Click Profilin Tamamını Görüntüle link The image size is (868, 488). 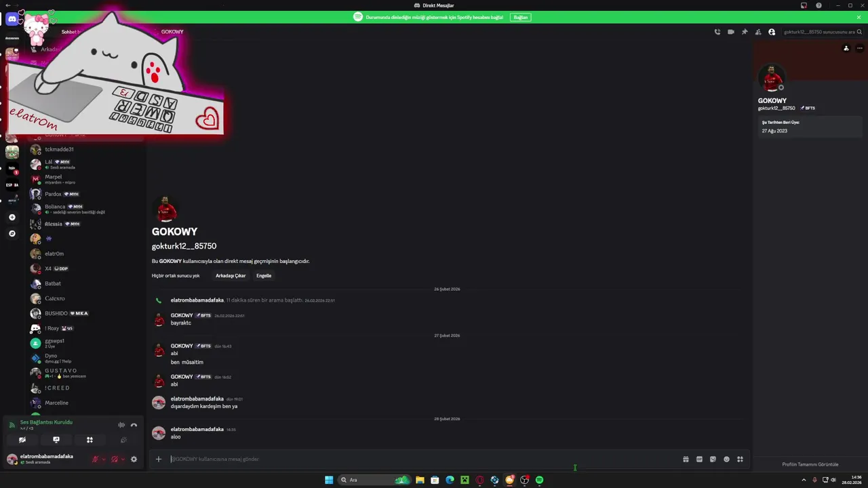coord(810,464)
